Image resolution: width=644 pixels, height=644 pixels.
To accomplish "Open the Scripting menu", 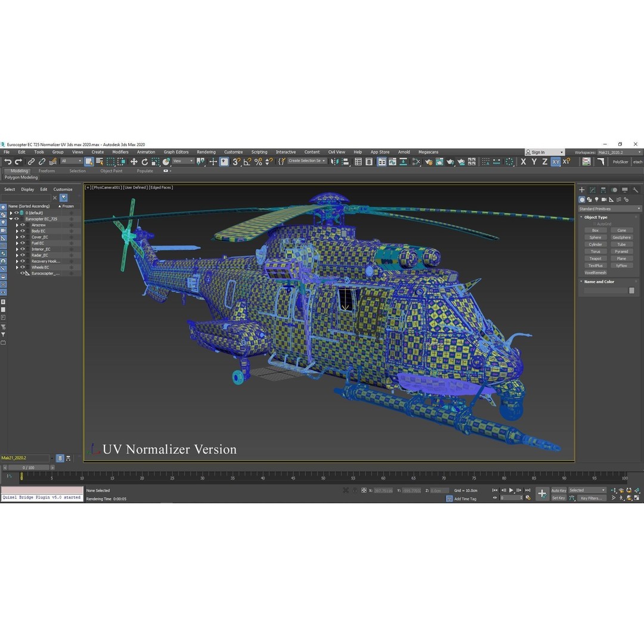I will click(259, 152).
